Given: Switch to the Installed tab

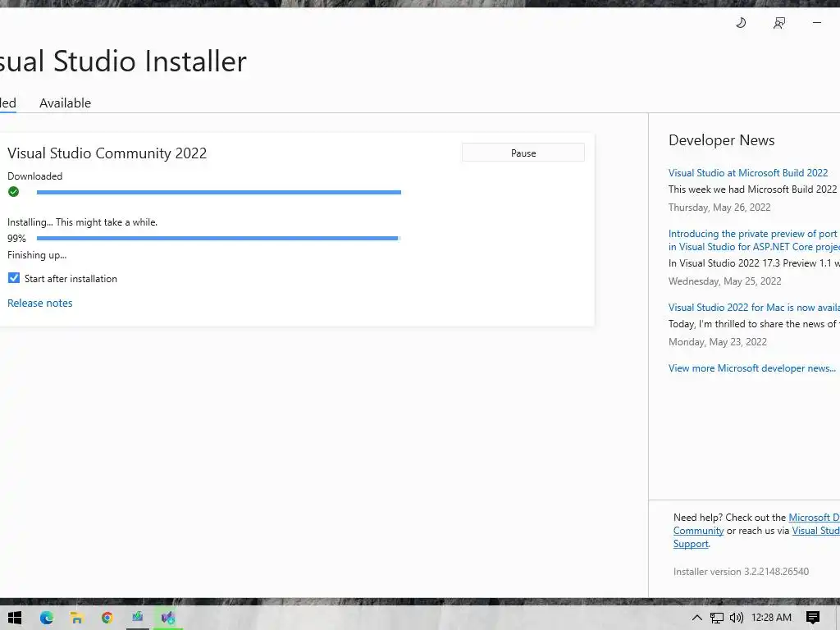Looking at the screenshot, I should 7,103.
